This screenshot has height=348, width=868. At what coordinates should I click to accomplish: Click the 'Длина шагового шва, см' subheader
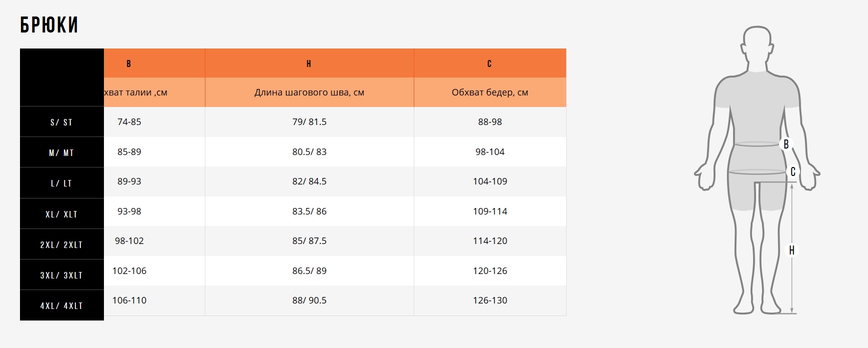tap(309, 92)
